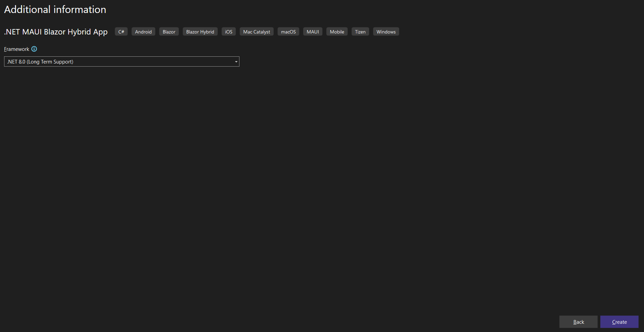This screenshot has height=332, width=644.
Task: Click the .NET MAUI Blazor Hybrid App title
Action: coord(56,31)
